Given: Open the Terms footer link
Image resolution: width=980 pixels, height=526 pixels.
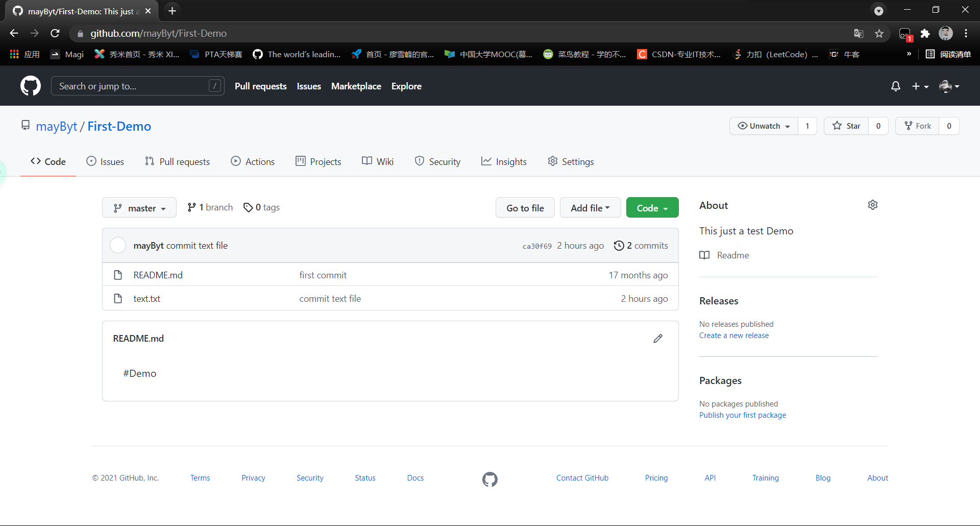Looking at the screenshot, I should click(x=200, y=478).
